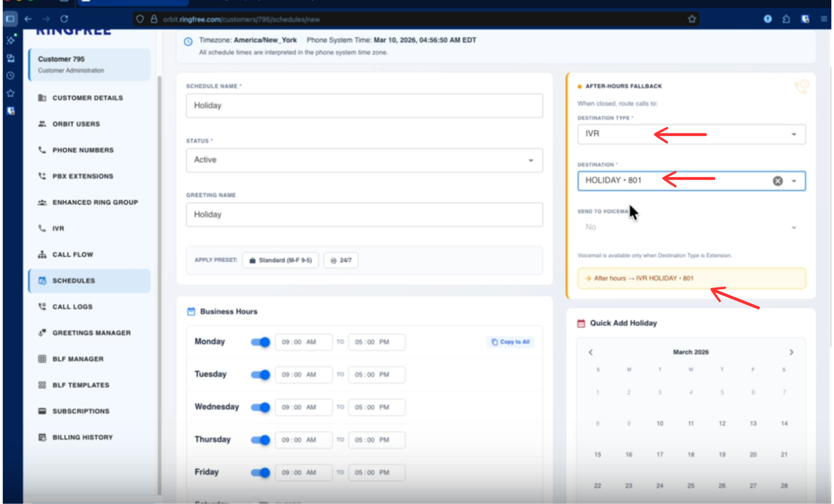Bookmark page with the star icon
The height and width of the screenshot is (504, 834).
point(692,19)
